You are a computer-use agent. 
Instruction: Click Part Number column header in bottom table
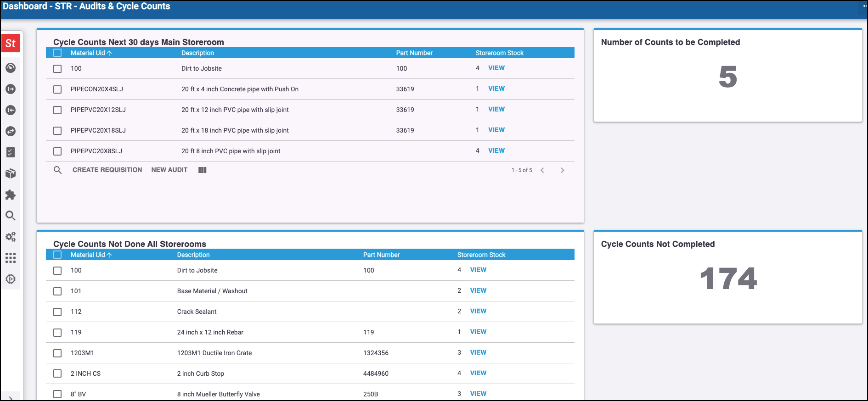pos(381,255)
